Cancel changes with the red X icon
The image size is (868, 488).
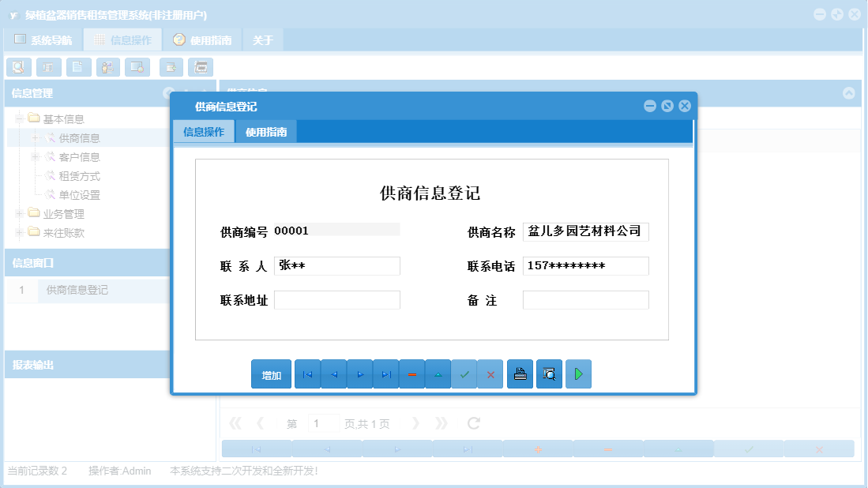point(490,374)
